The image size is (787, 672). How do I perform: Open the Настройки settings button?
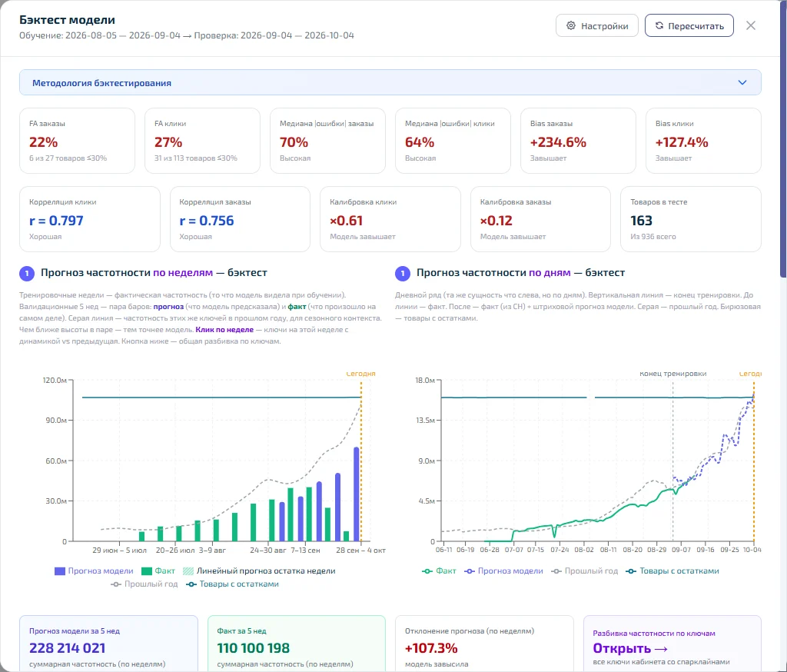[596, 25]
